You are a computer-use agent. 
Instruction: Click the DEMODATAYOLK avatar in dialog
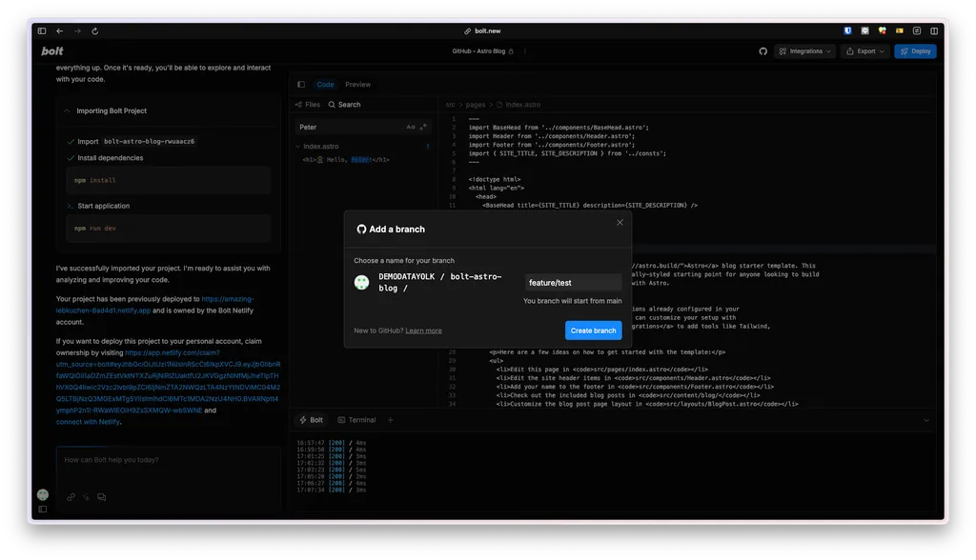(x=361, y=283)
